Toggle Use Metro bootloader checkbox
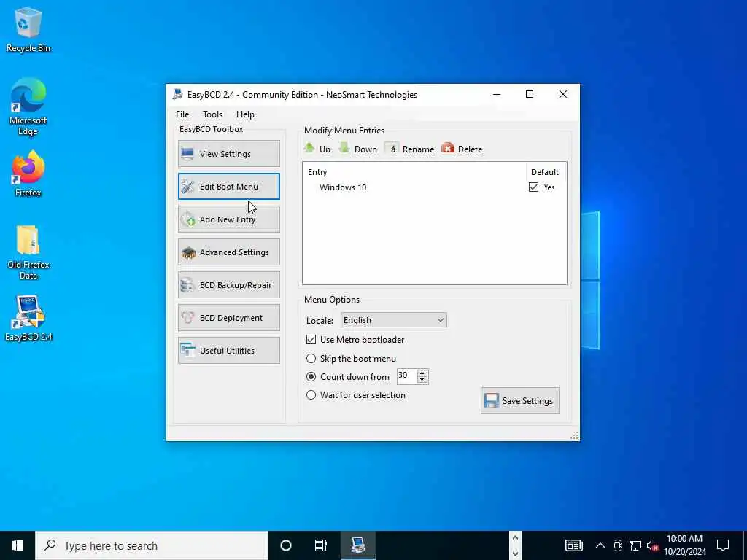This screenshot has width=747, height=560. click(x=311, y=340)
